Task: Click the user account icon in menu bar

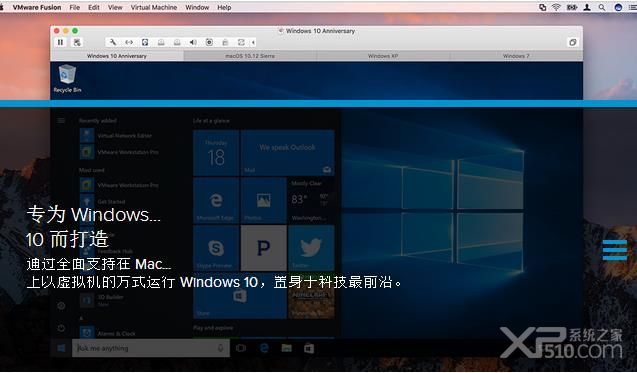Action: 587,7
